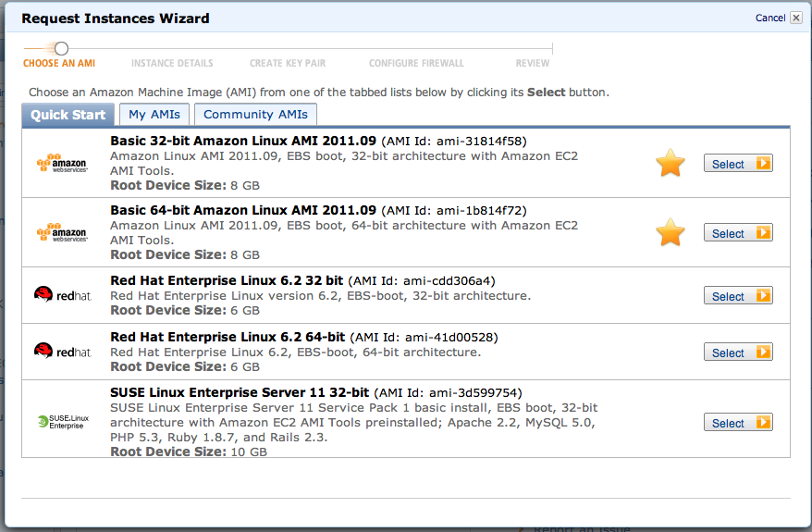Viewport: 812px width, 532px height.
Task: Open the Community AMIs tab
Action: click(x=255, y=115)
